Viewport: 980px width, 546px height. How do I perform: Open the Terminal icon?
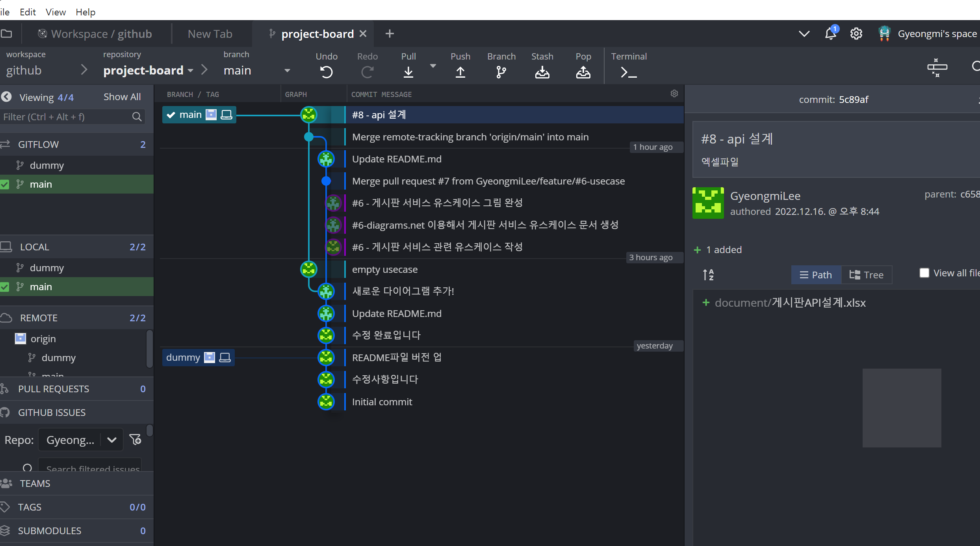pos(628,72)
